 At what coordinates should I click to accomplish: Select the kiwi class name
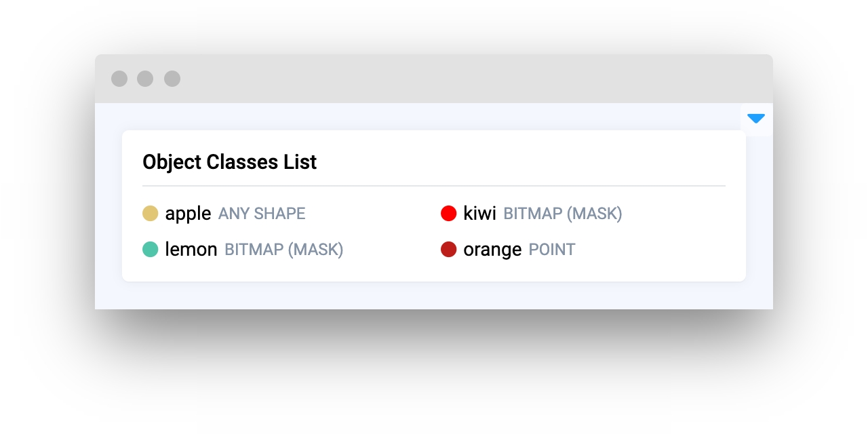coord(479,214)
